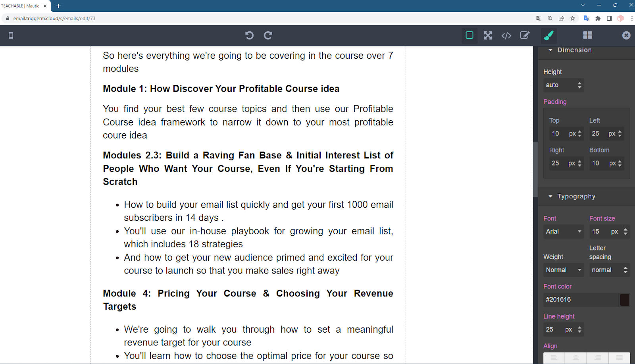Open the Blocks grid panel
Viewport: 635px width, 364px height.
[x=587, y=35]
